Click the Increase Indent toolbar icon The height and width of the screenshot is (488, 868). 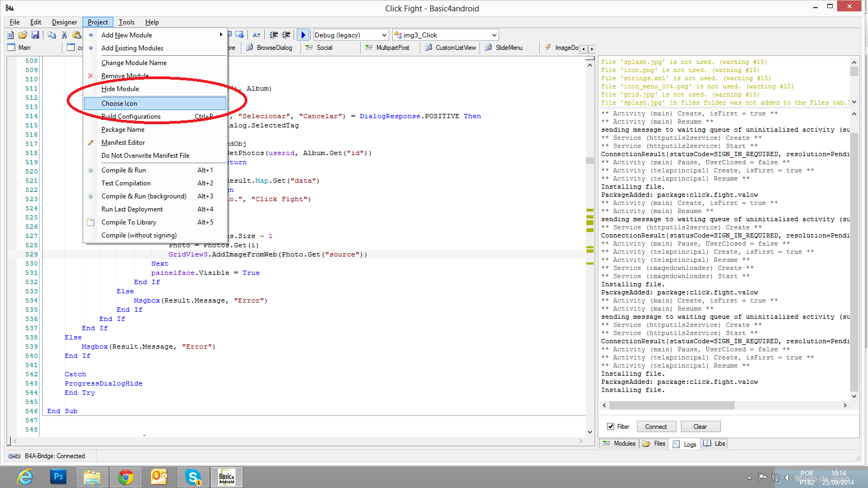pos(286,35)
